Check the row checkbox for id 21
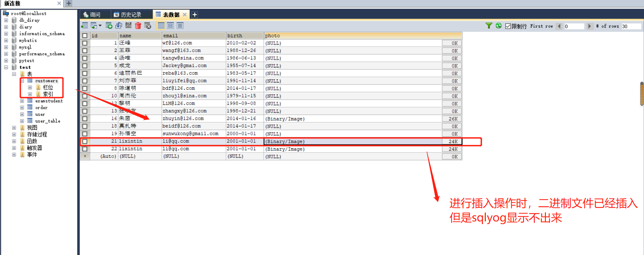Screen dimensions: 644x255 coord(85,141)
